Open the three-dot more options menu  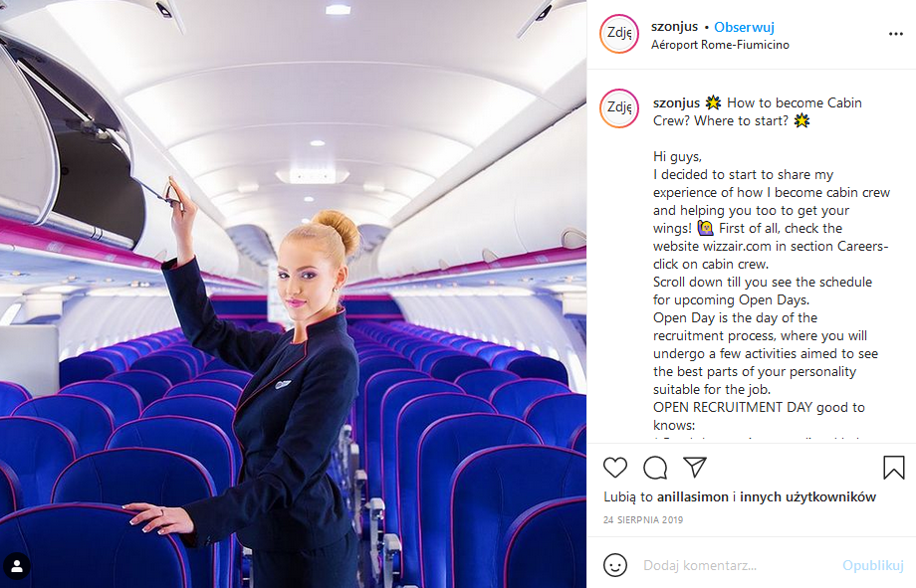895,35
